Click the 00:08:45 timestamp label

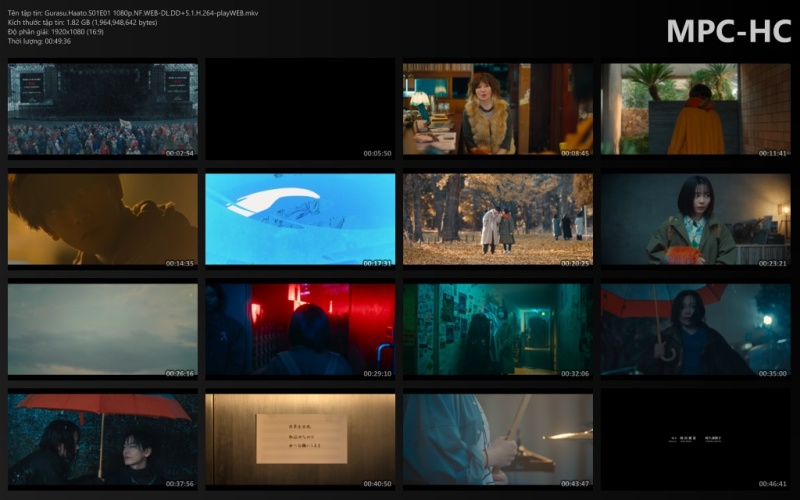tap(575, 153)
